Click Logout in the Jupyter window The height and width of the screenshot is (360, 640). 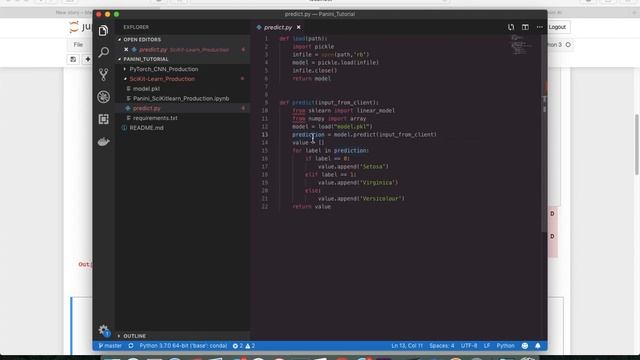tap(557, 27)
